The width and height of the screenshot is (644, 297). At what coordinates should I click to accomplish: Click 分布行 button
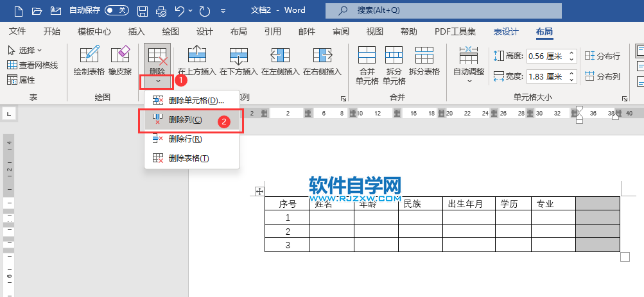pyautogui.click(x=602, y=56)
